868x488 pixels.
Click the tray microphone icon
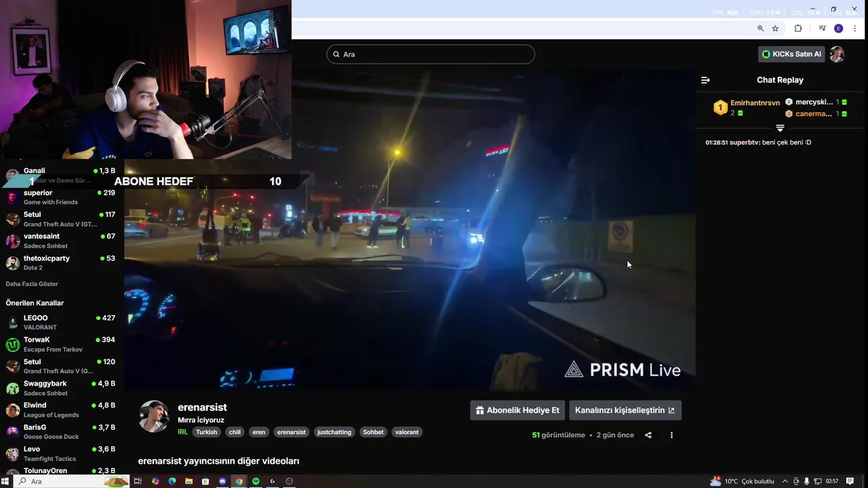pos(806,481)
